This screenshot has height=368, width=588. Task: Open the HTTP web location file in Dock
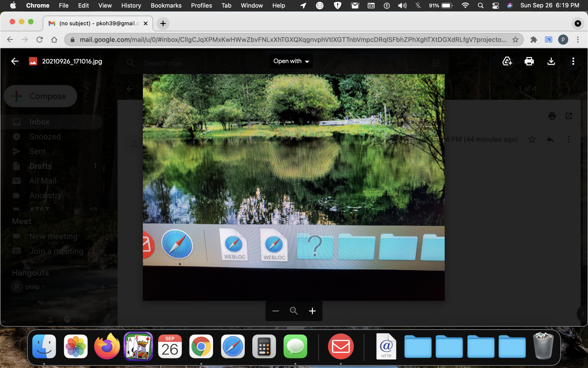386,346
